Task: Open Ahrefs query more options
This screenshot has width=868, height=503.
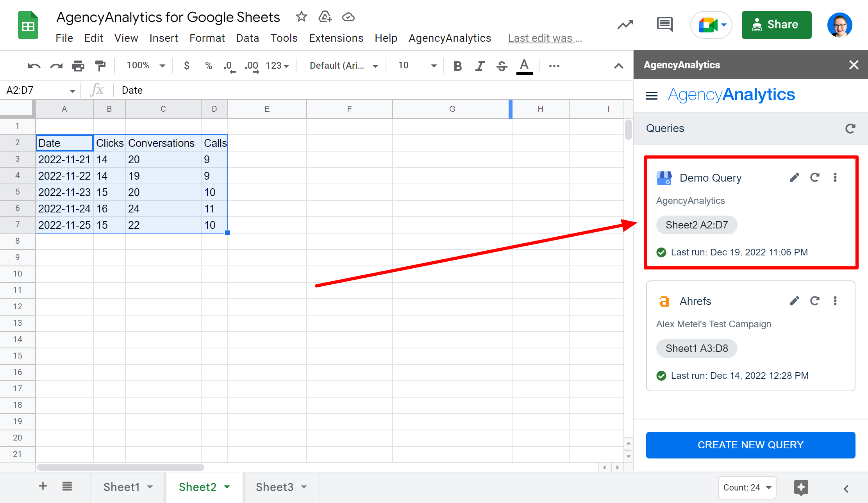Action: coord(835,301)
